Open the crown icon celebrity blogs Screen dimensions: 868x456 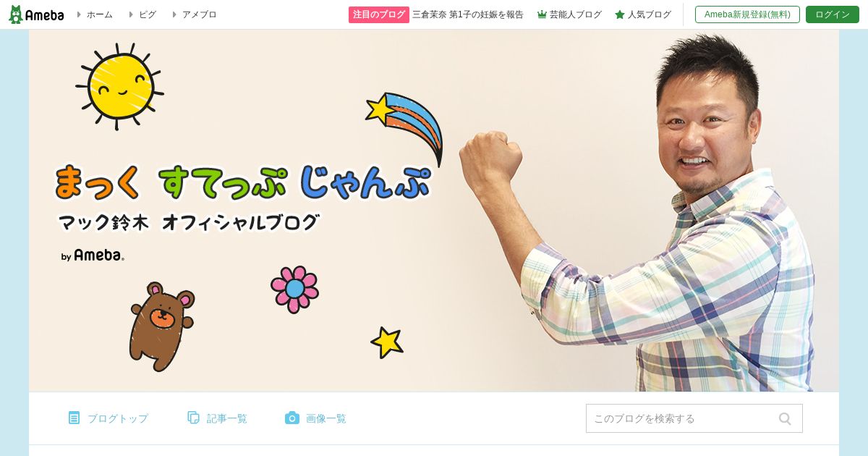[542, 14]
